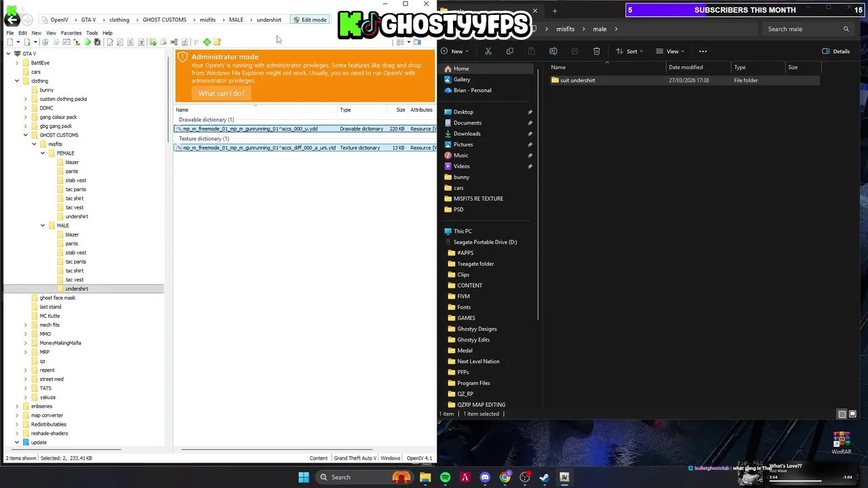This screenshot has height=488, width=868.
Task: Click 'Grand Theft Auto V' in OpenIV status bar
Action: click(355, 458)
